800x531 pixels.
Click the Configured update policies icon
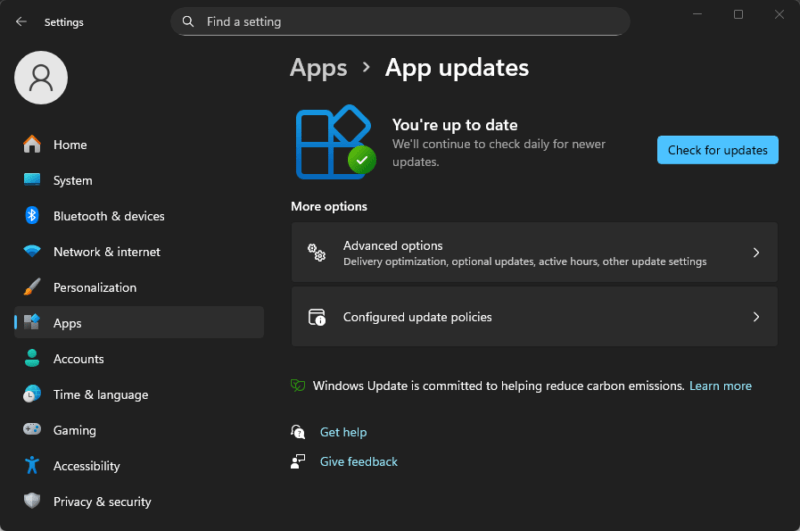(317, 317)
